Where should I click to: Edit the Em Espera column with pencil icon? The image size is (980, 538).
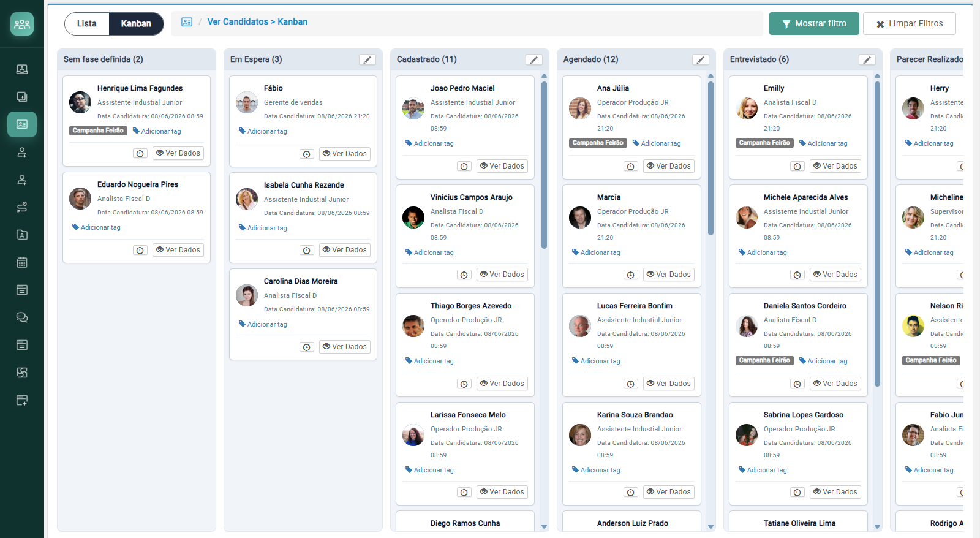pyautogui.click(x=367, y=59)
